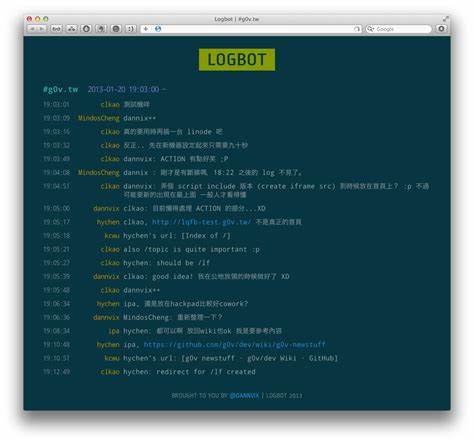This screenshot has width=474, height=443.
Task: Click the window title 'Logbot | #g0v.tw'
Action: (237, 19)
